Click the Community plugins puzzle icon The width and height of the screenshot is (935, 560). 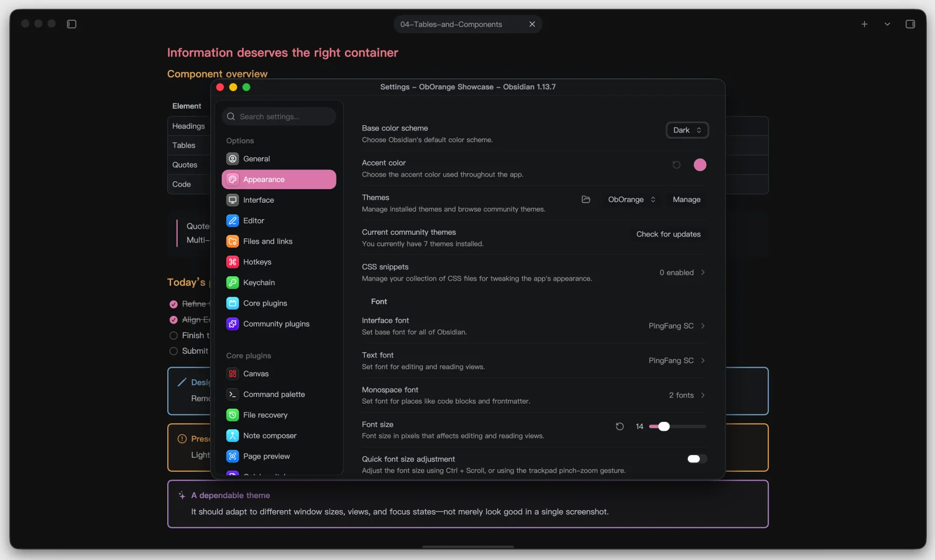click(233, 324)
